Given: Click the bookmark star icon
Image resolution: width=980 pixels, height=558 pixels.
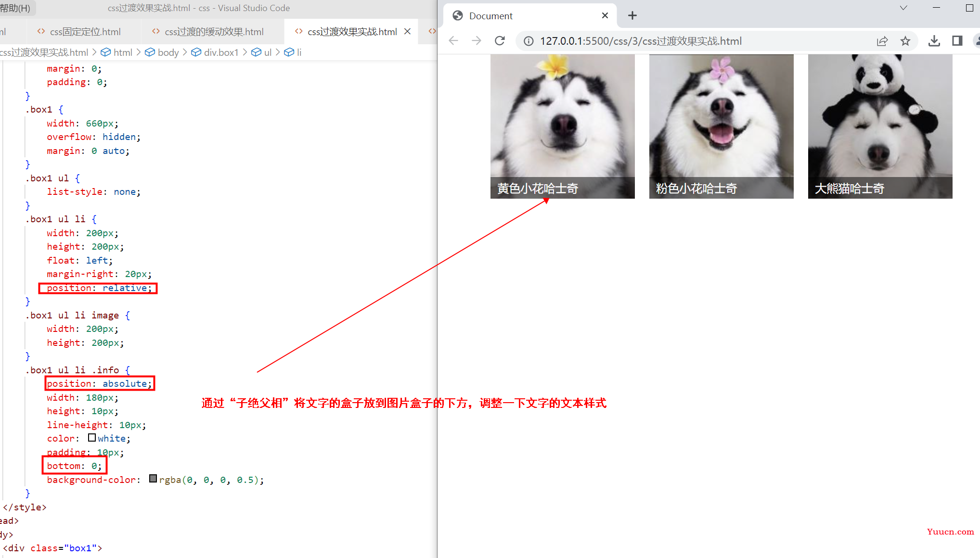Looking at the screenshot, I should pos(908,41).
